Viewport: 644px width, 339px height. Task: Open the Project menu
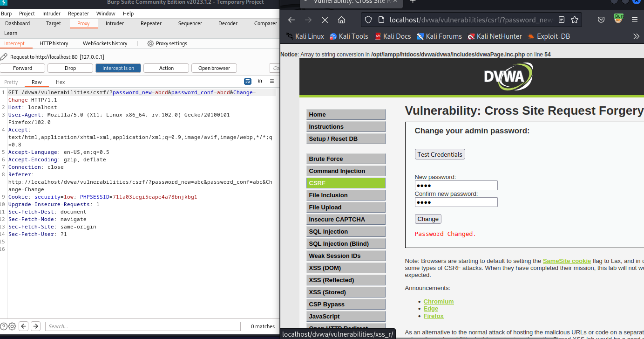(27, 14)
